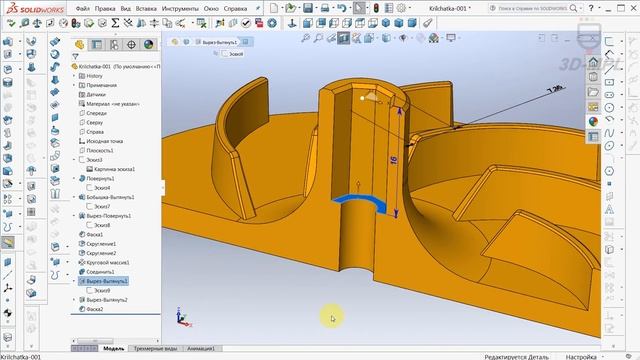Open the File Explorer folder icon in task pane
Image resolution: width=640 pixels, height=360 pixels.
pos(593,92)
